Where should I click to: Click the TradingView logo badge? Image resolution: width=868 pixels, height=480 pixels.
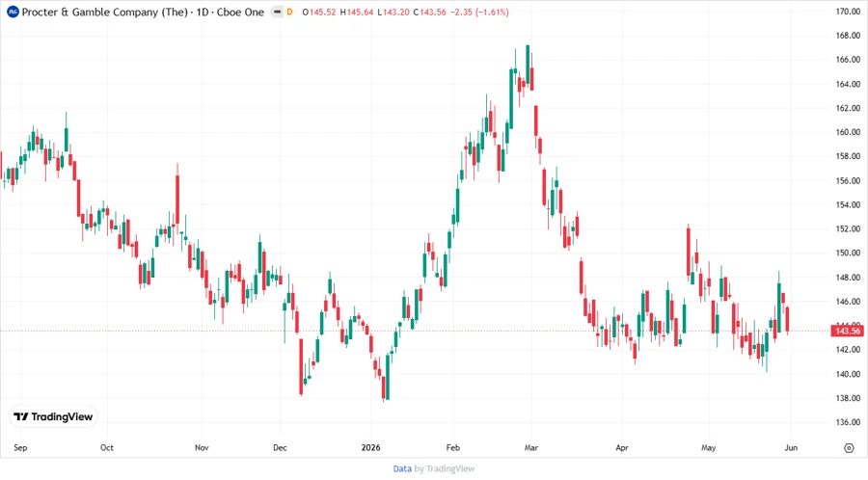53,417
